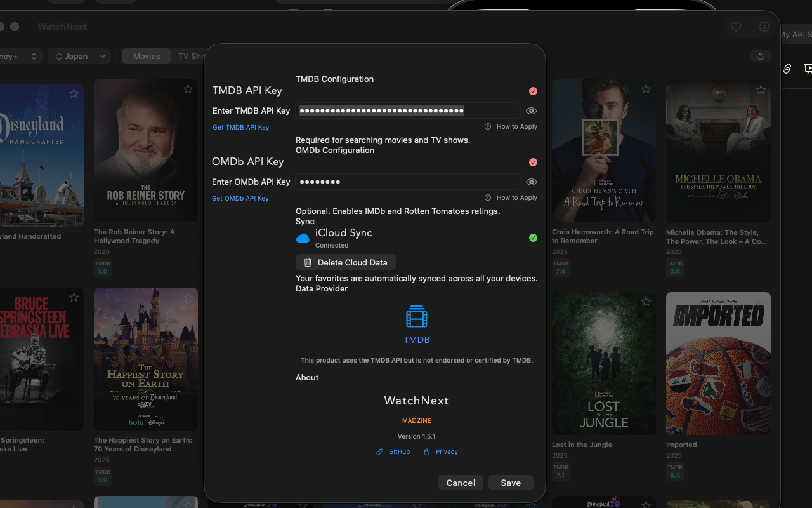Open Chris Hemsworth Road Trip poster
This screenshot has width=812, height=508.
coord(604,150)
